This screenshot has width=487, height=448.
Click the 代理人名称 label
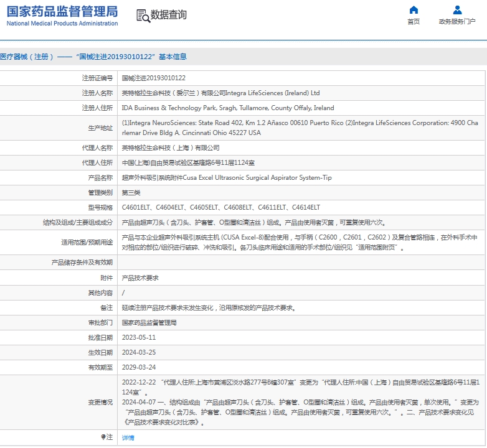pyautogui.click(x=97, y=148)
